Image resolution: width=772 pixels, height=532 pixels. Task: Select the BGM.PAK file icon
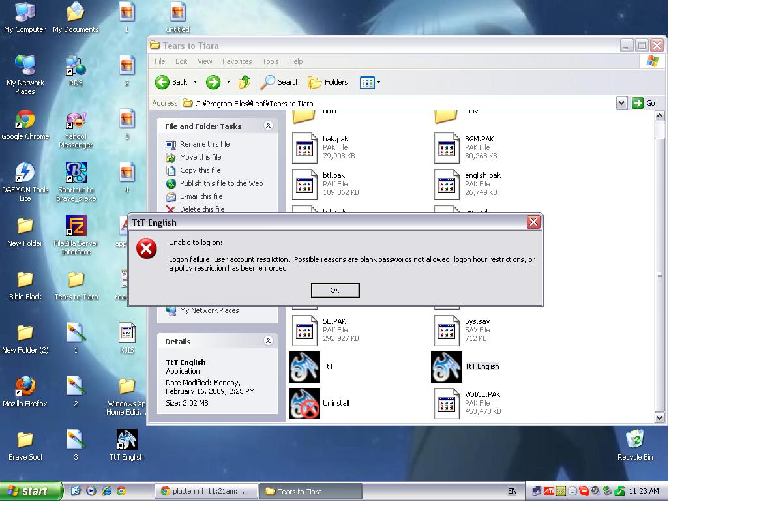(447, 147)
